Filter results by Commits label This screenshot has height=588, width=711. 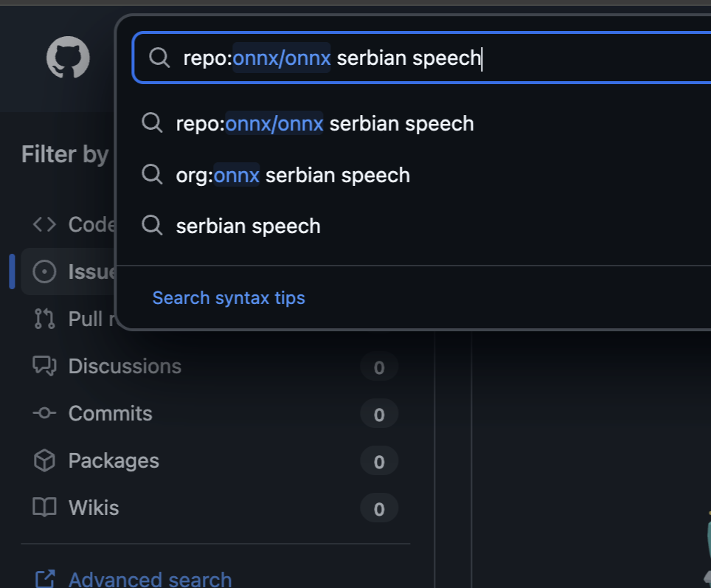coord(111,413)
